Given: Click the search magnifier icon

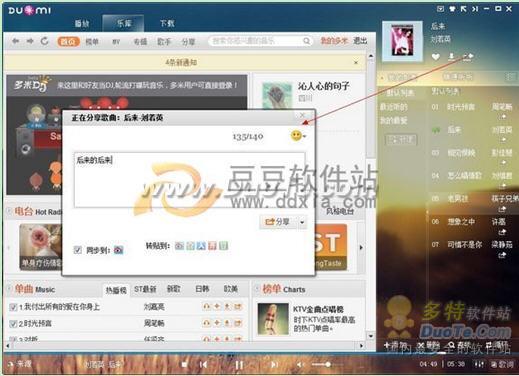Looking at the screenshot, I should coord(306,41).
